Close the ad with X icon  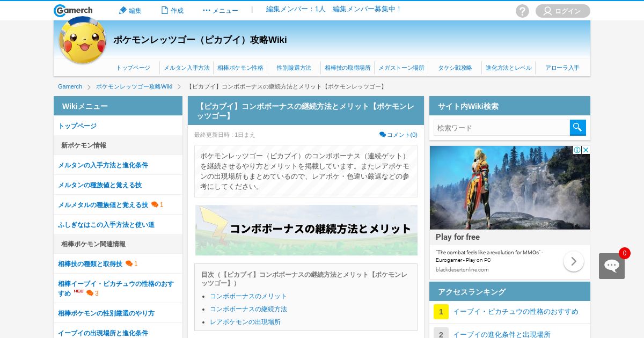586,150
